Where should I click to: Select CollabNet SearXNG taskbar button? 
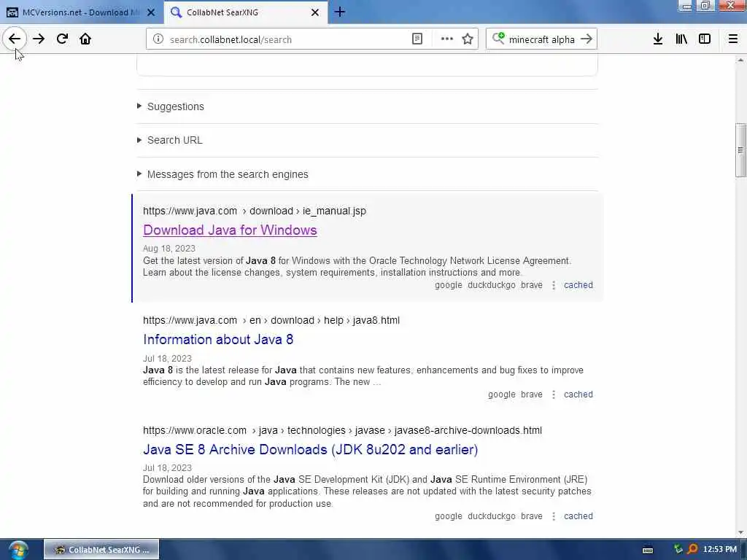(101, 550)
